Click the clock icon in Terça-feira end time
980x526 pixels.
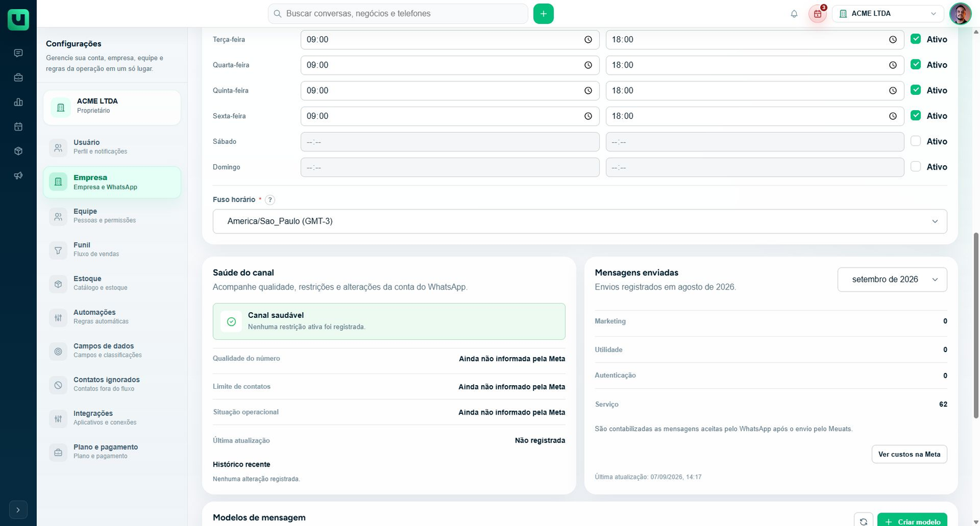tap(893, 40)
